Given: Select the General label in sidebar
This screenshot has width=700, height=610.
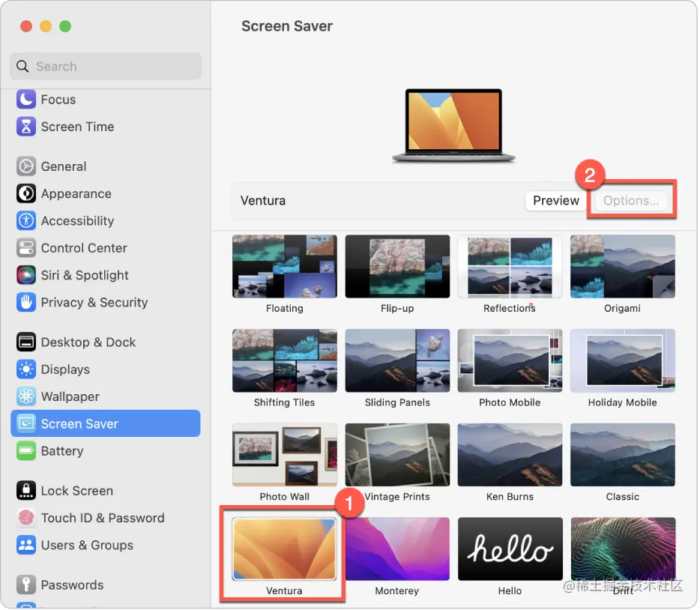Looking at the screenshot, I should pos(64,166).
